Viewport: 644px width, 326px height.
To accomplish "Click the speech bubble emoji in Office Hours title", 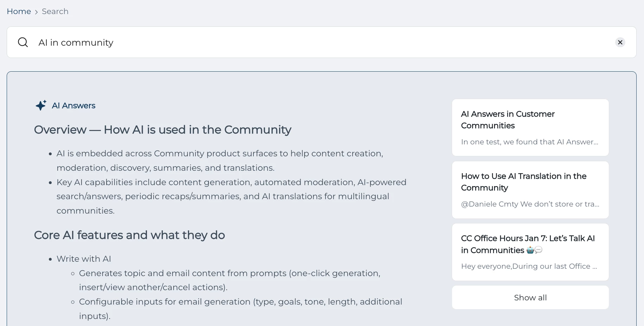I will [x=539, y=250].
